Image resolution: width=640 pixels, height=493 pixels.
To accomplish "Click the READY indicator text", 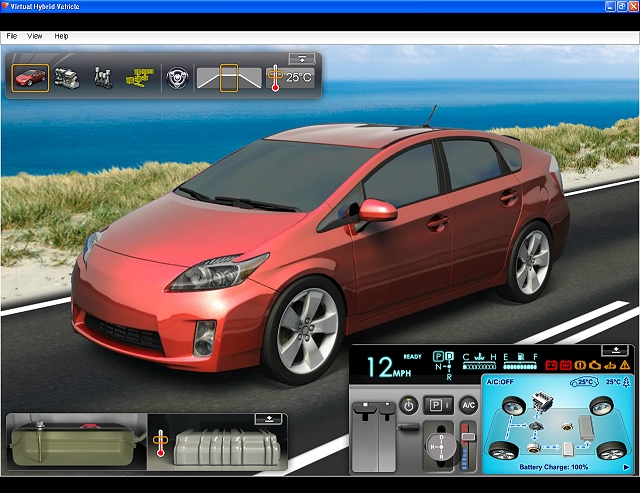I will coord(412,357).
